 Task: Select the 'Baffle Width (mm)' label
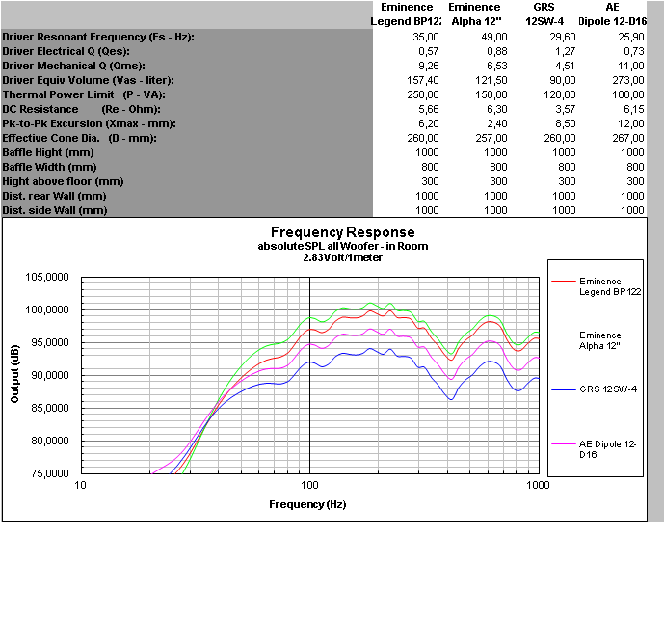click(x=49, y=167)
